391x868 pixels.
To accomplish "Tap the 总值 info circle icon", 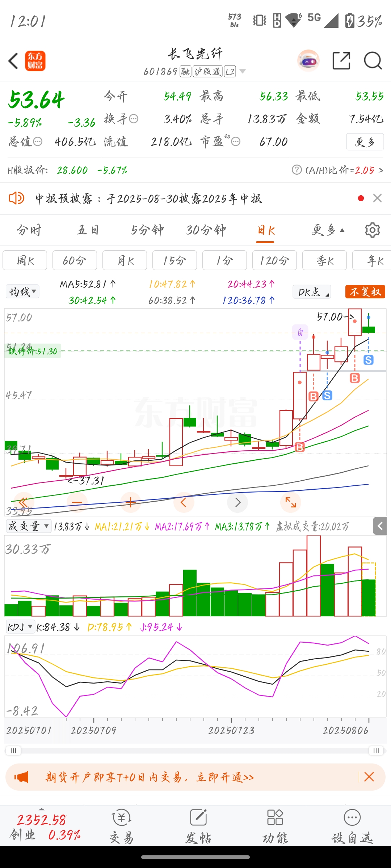I will 38,141.
